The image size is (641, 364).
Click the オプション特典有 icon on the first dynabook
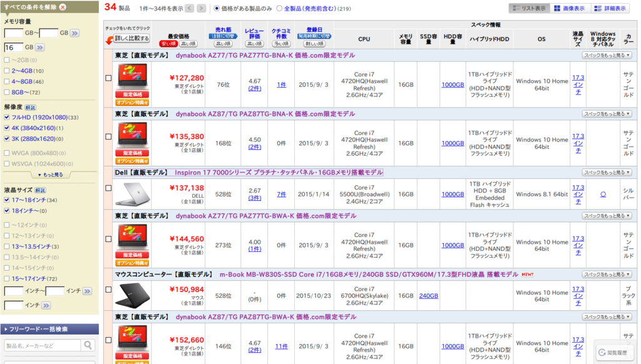132,102
